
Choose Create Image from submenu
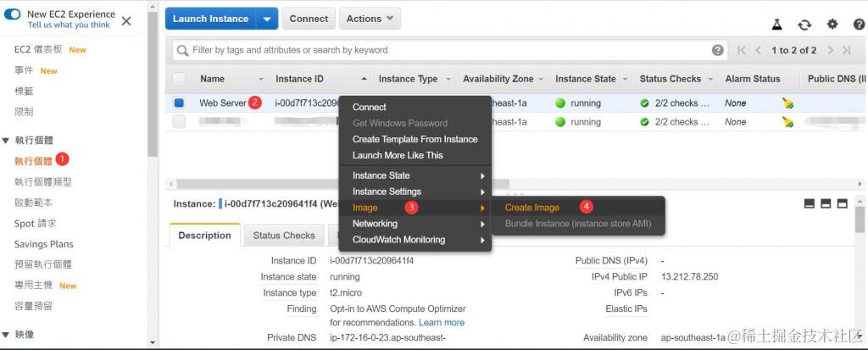(532, 208)
